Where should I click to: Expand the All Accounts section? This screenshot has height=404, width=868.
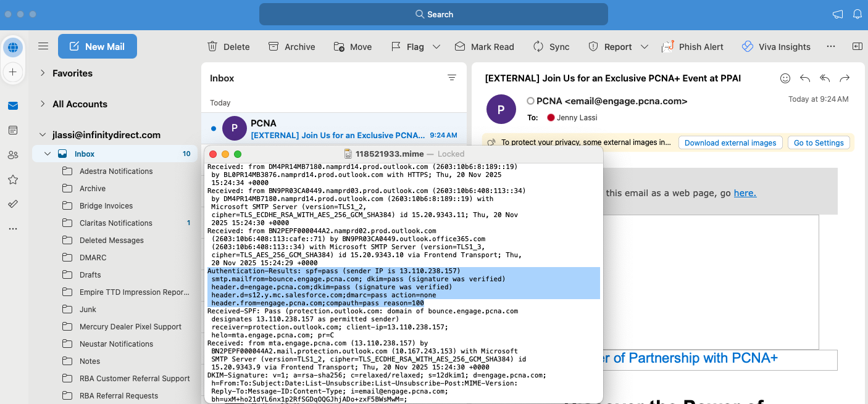click(x=43, y=104)
